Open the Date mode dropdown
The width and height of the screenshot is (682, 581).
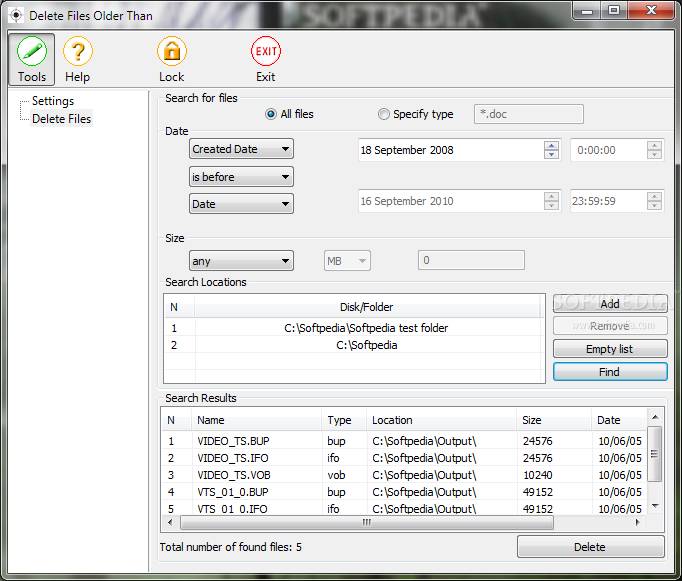tap(241, 204)
